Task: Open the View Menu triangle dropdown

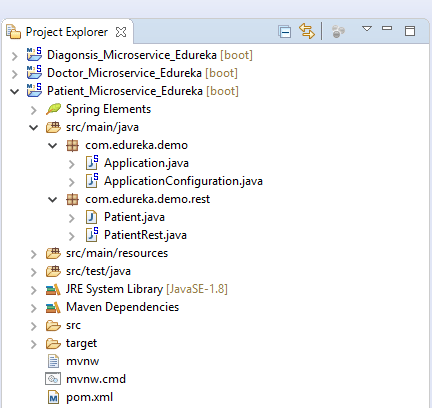Action: pyautogui.click(x=367, y=29)
